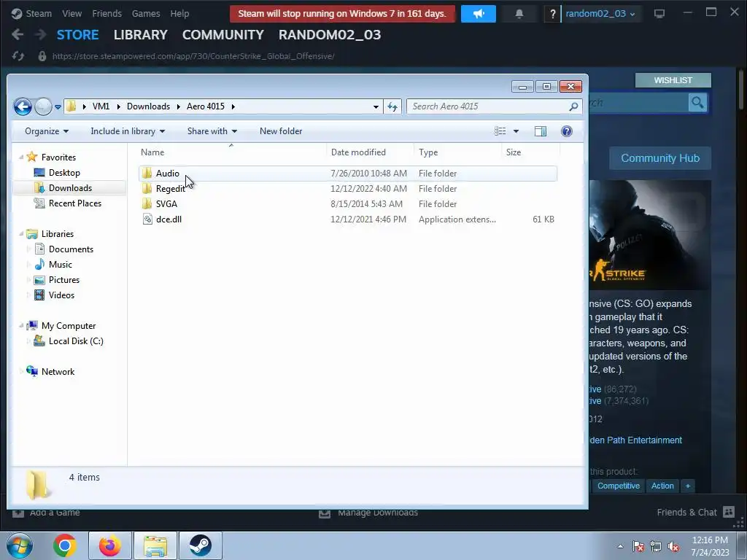Image resolution: width=747 pixels, height=560 pixels.
Task: Open Steam notifications bell
Action: (519, 14)
